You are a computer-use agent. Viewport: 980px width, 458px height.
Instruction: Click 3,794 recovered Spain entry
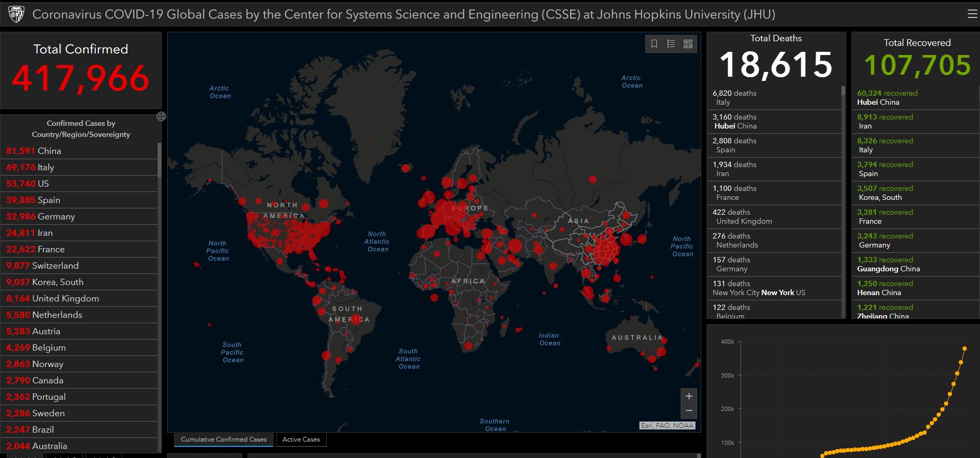915,169
